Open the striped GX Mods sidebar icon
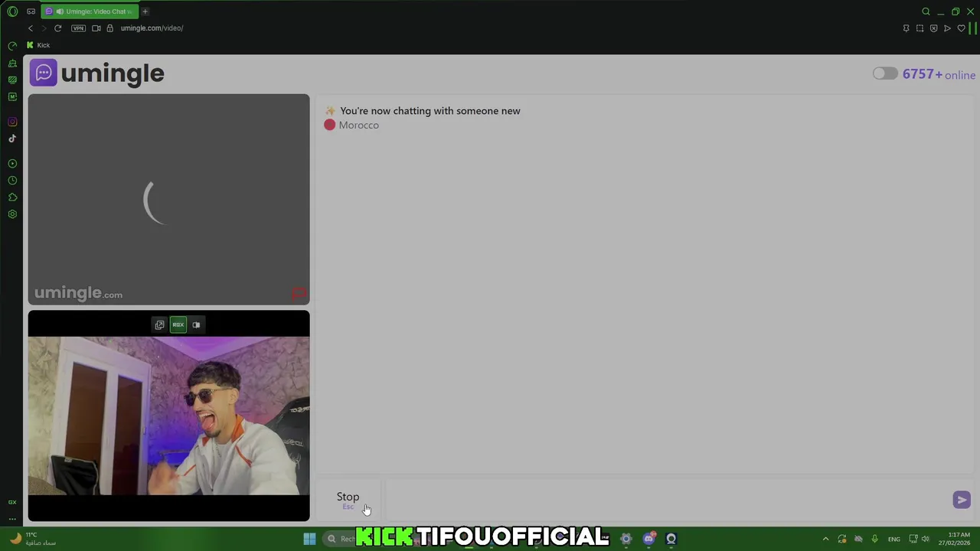This screenshot has width=980, height=551. pos(12,80)
